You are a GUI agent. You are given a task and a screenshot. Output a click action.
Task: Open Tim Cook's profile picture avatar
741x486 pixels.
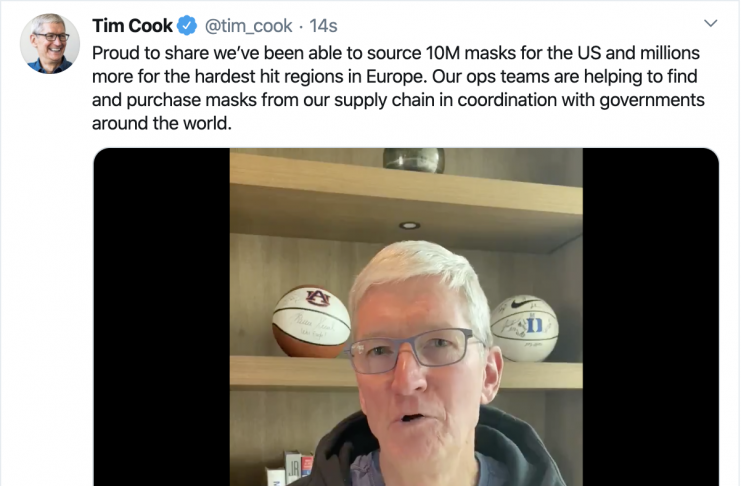click(x=50, y=43)
